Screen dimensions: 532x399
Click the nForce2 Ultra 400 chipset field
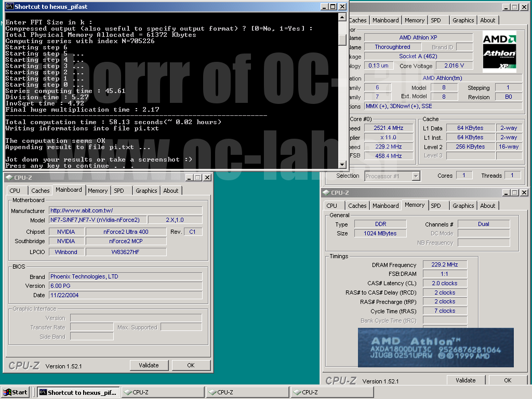point(126,232)
